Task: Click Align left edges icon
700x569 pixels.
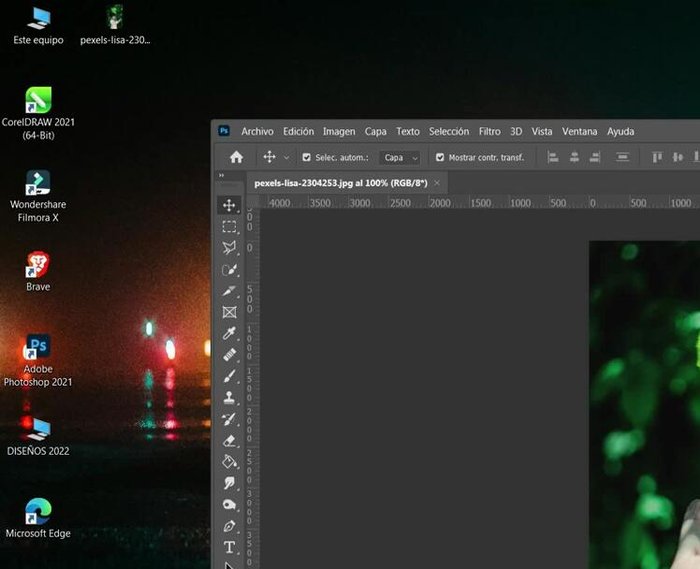Action: point(553,157)
